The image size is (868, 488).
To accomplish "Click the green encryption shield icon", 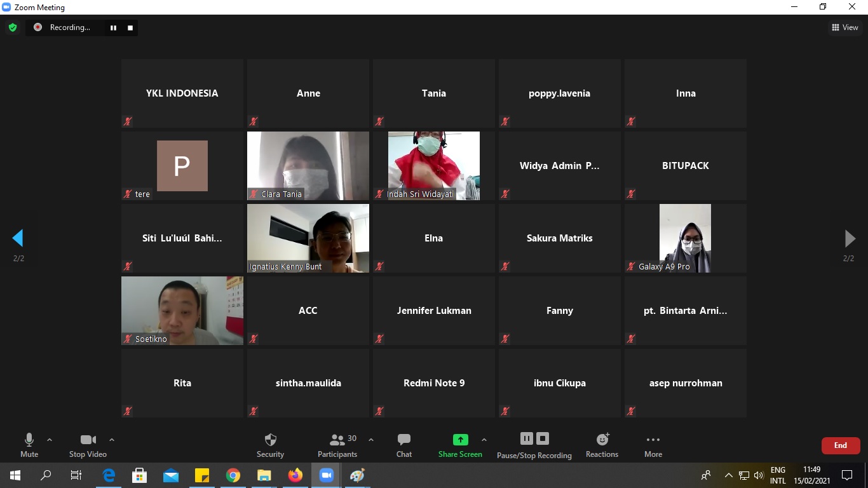I will coord(12,27).
